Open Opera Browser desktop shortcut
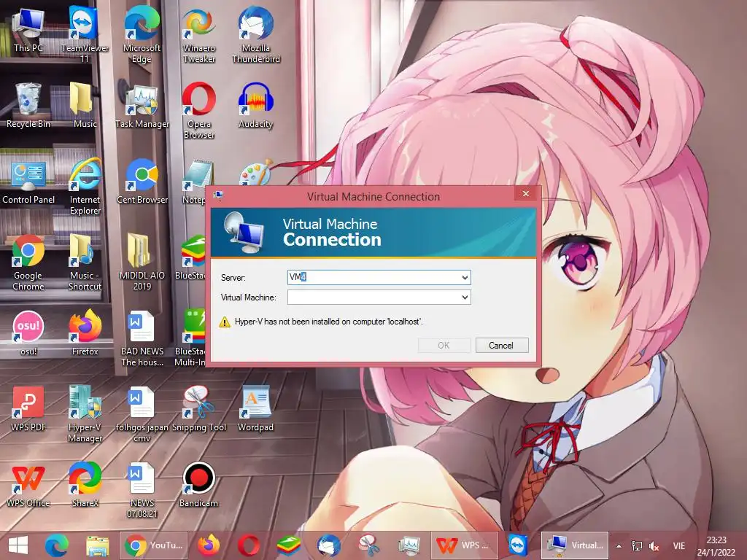This screenshot has height=560, width=747. point(198,111)
